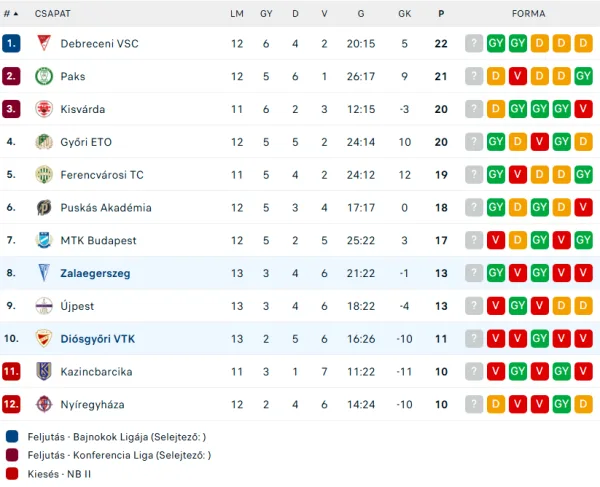Screen dimensions: 600x487
Task: Click the Győri ETO club badge
Action: pyautogui.click(x=44, y=142)
